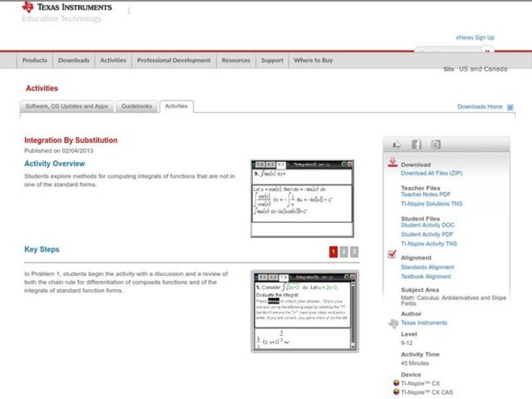Viewport: 532px width, 399px height.
Task: Select the US and Canada site selector
Action: coord(483,69)
